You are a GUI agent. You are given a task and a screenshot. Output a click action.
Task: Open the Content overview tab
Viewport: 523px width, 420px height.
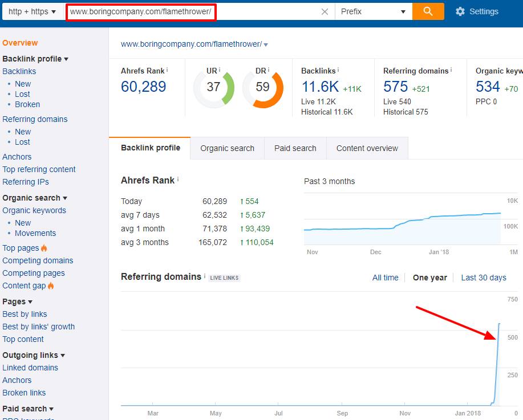pyautogui.click(x=367, y=148)
